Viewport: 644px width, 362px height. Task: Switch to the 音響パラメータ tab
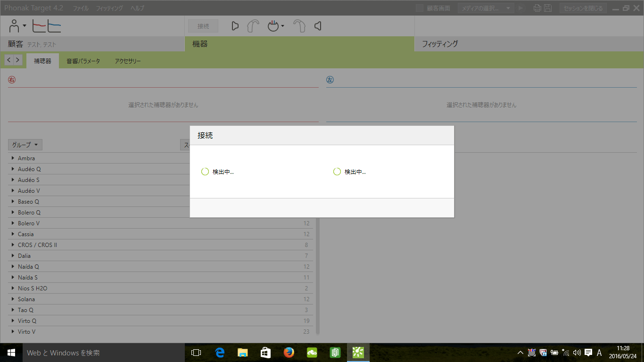83,61
